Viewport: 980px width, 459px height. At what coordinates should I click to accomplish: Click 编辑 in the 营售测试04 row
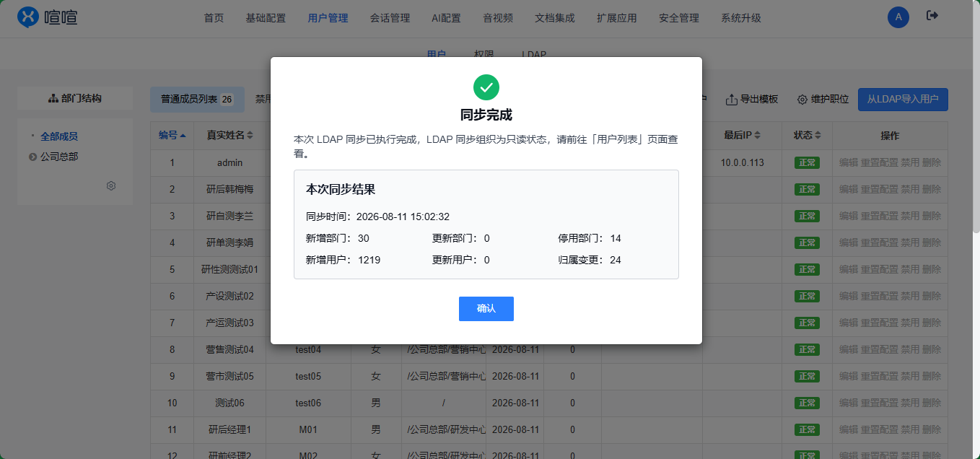pos(849,350)
